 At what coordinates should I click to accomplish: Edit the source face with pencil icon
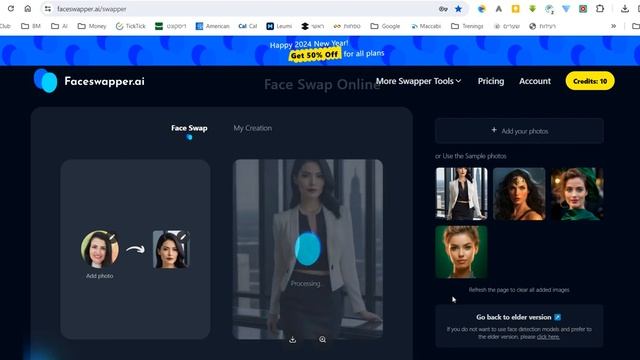(x=112, y=236)
